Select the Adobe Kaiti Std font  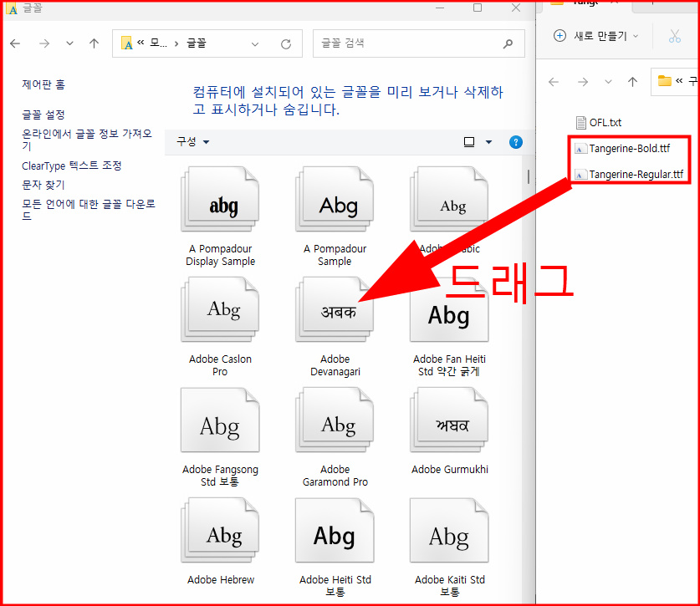point(449,547)
